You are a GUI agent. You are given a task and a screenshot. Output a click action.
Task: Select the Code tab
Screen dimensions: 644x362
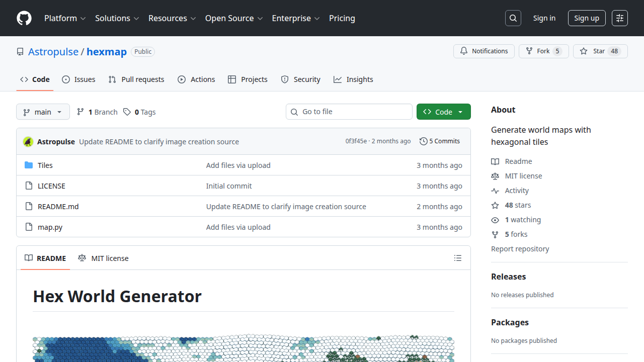click(x=35, y=79)
